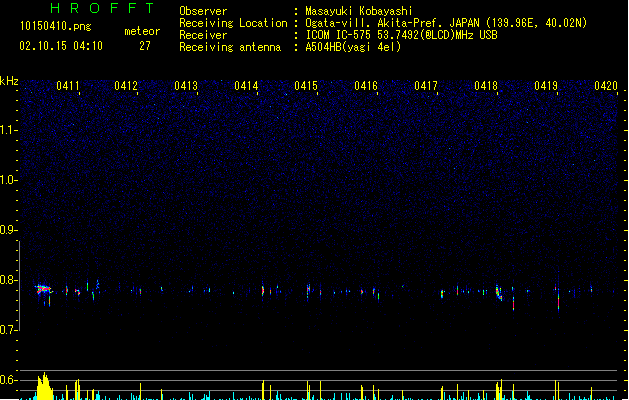Viewport: 629px width, 400px height.
Task: Click the 0.7 kHz axis label
Action: coord(8,330)
